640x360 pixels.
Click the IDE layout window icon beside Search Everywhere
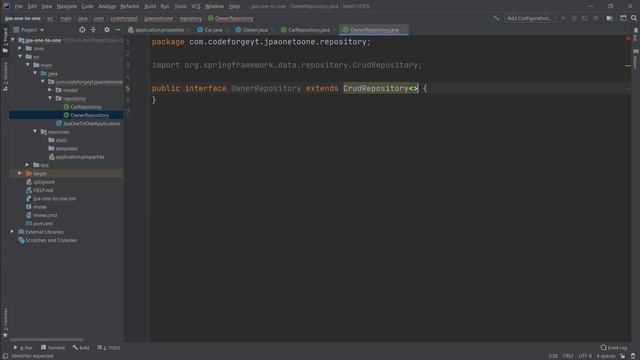pos(623,18)
